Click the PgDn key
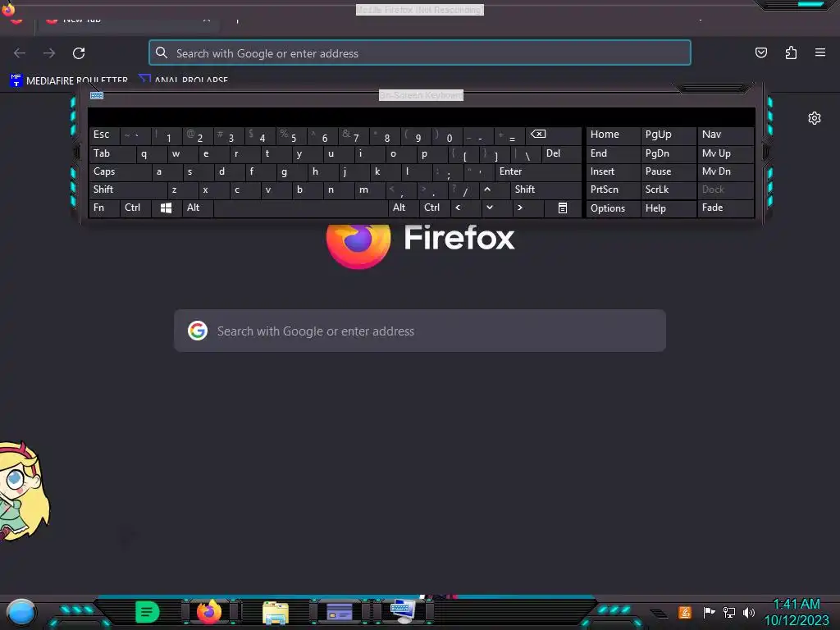 tap(668, 154)
